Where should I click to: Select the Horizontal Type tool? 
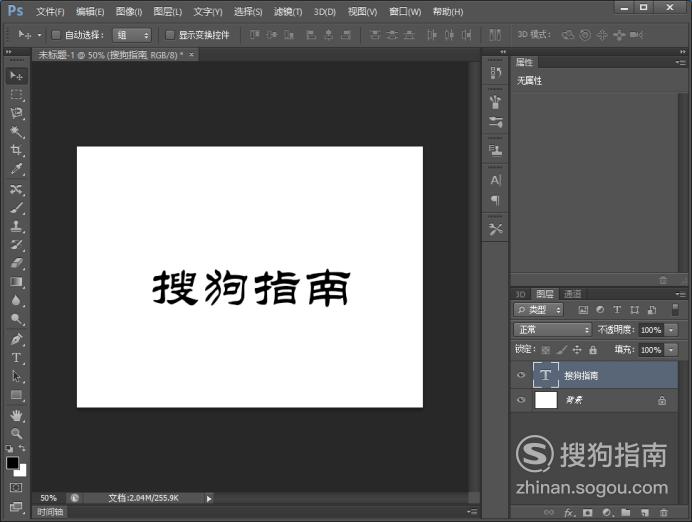tap(16, 358)
